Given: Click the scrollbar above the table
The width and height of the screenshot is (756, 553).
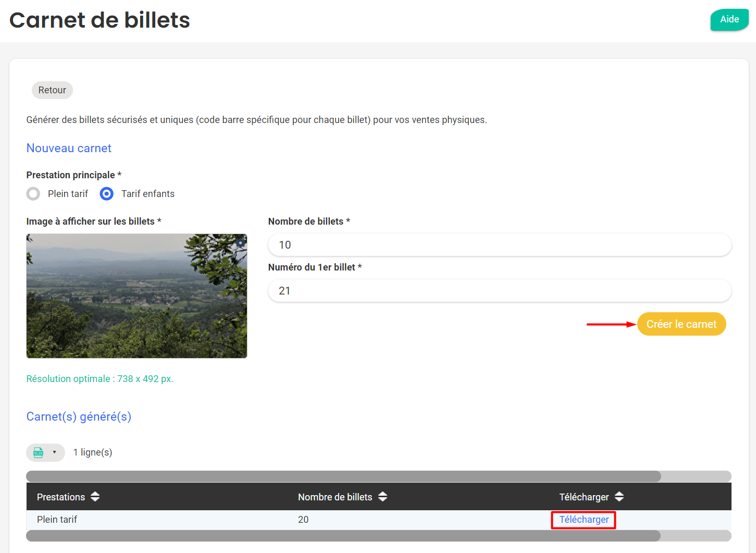Looking at the screenshot, I should point(344,476).
